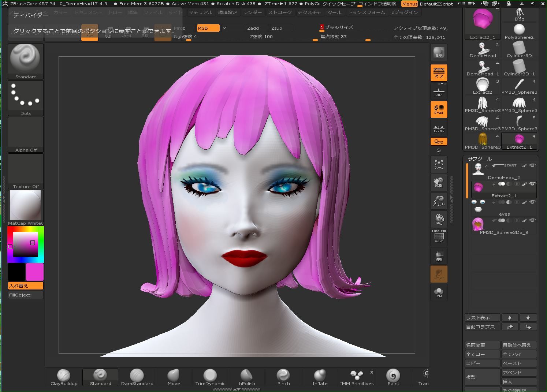547x392 pixels.
Task: Select the black secondary color swatch
Action: [x=16, y=272]
